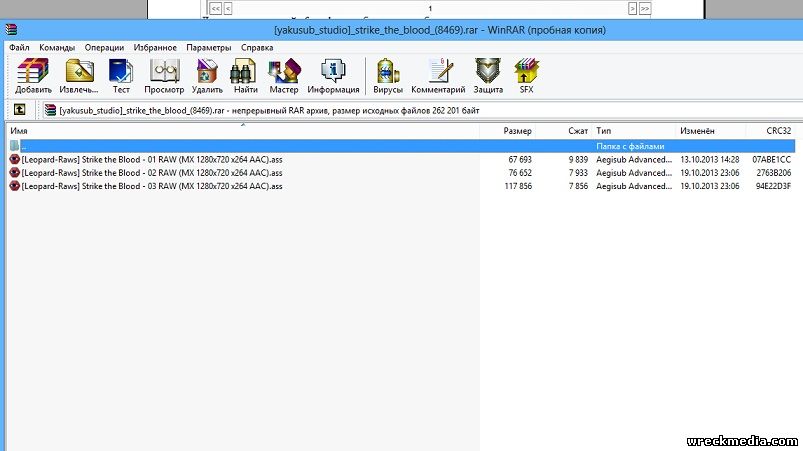Click packed value 7 856
The height and width of the screenshot is (451, 803).
tap(578, 186)
